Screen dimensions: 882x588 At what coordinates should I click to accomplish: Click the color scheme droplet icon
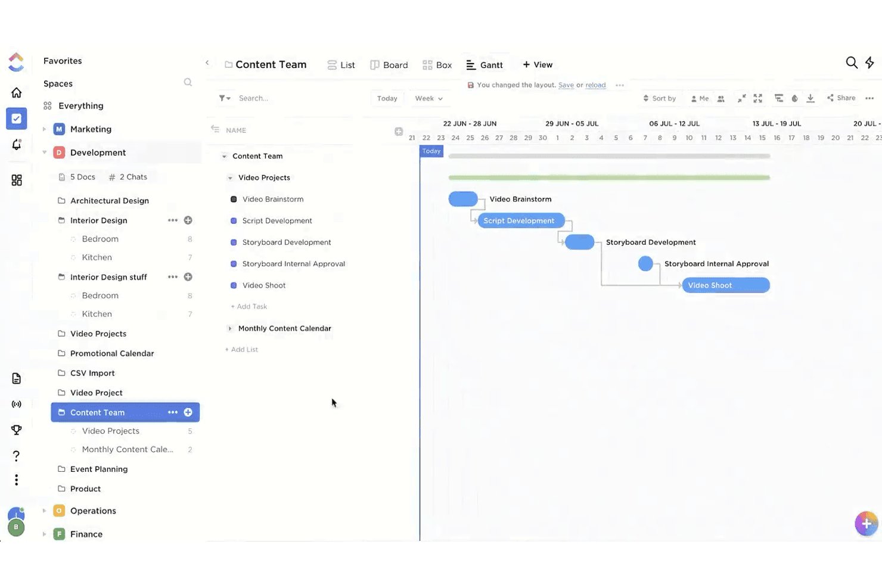tap(794, 98)
